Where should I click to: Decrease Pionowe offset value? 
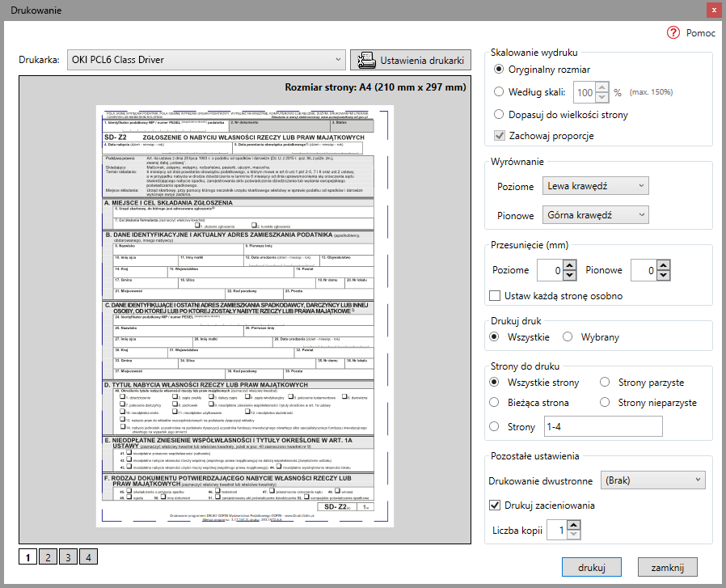click(664, 275)
